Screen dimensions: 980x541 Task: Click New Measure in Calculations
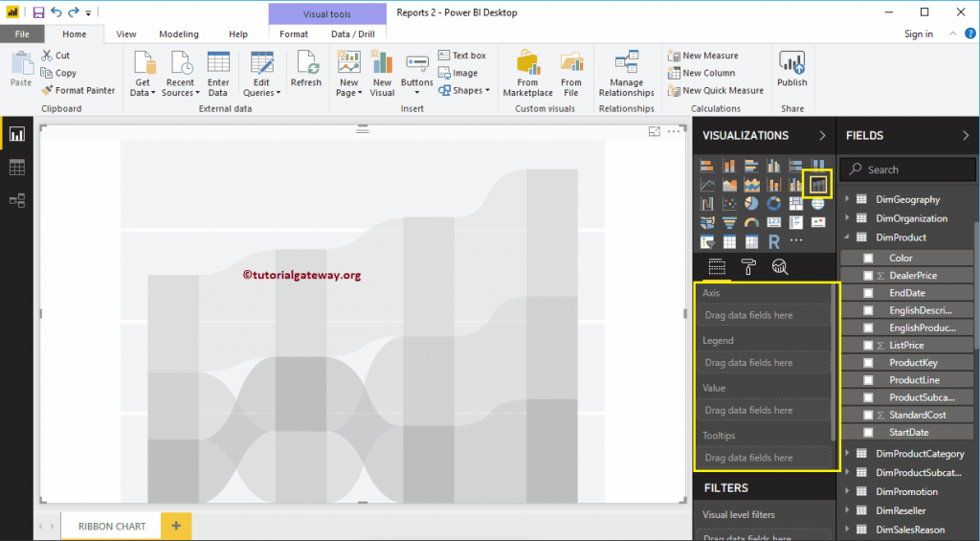[703, 56]
